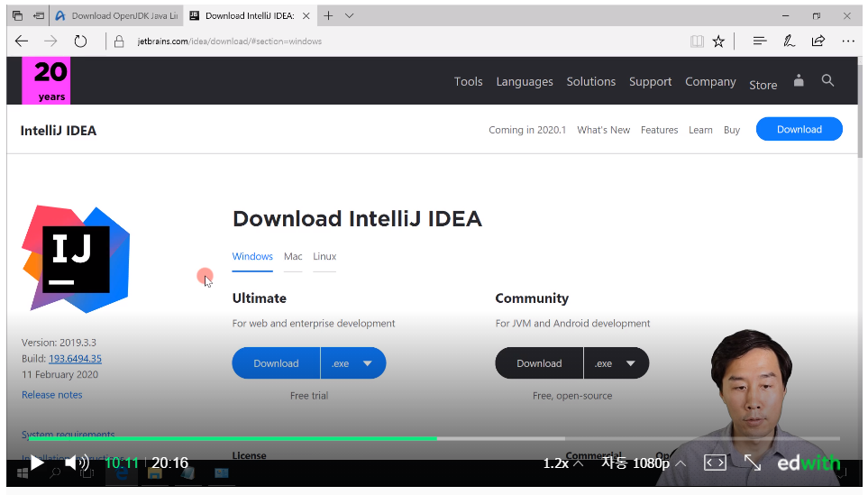Screen dimensions: 868x495
Task: Seek on the video progress bar
Action: tap(434, 438)
